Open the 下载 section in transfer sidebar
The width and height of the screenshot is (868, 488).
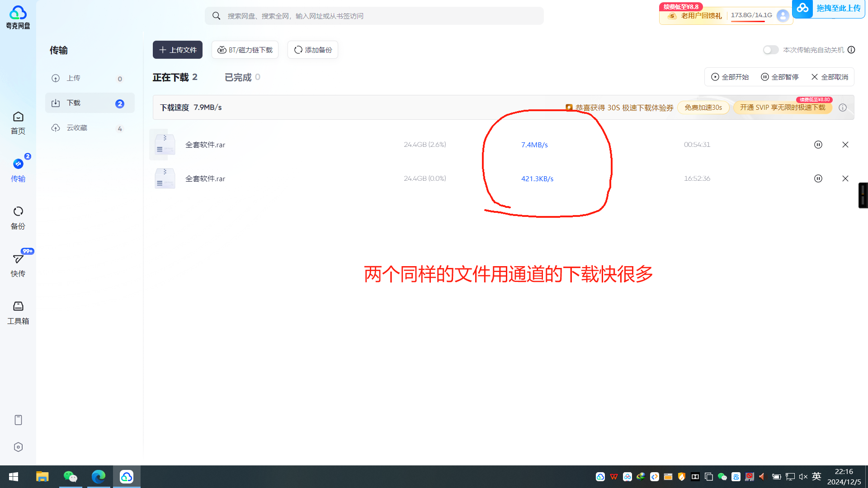(x=90, y=103)
